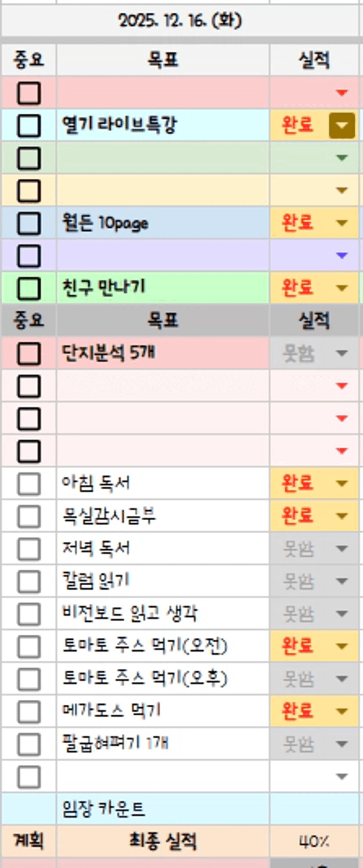Open status dropdown for 단지분석 5개
The image size is (363, 868).
point(341,353)
